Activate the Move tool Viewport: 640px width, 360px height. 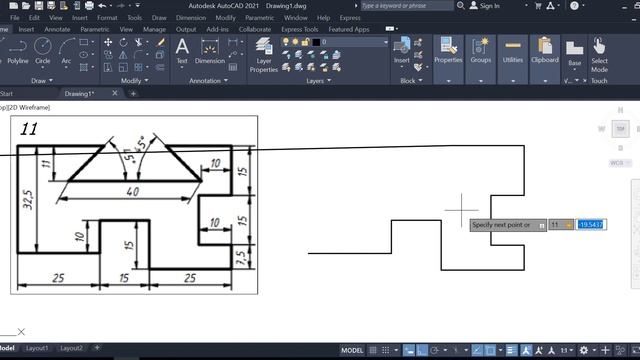108,42
